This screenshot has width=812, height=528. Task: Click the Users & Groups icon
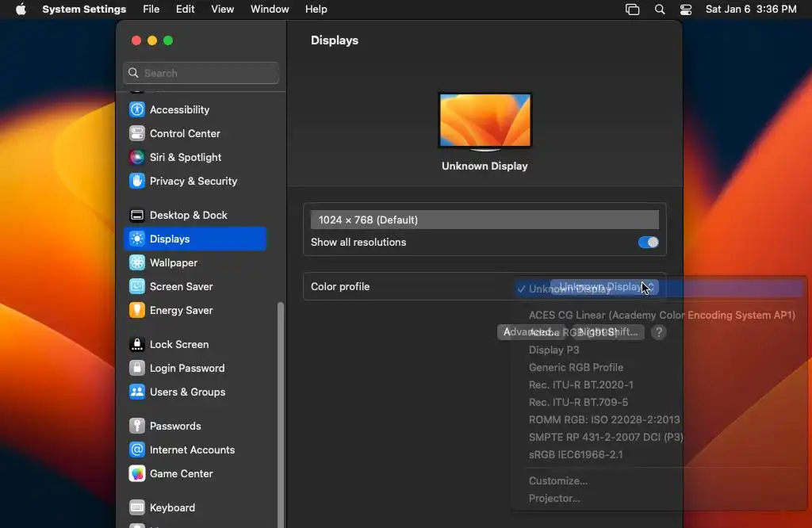coord(136,392)
